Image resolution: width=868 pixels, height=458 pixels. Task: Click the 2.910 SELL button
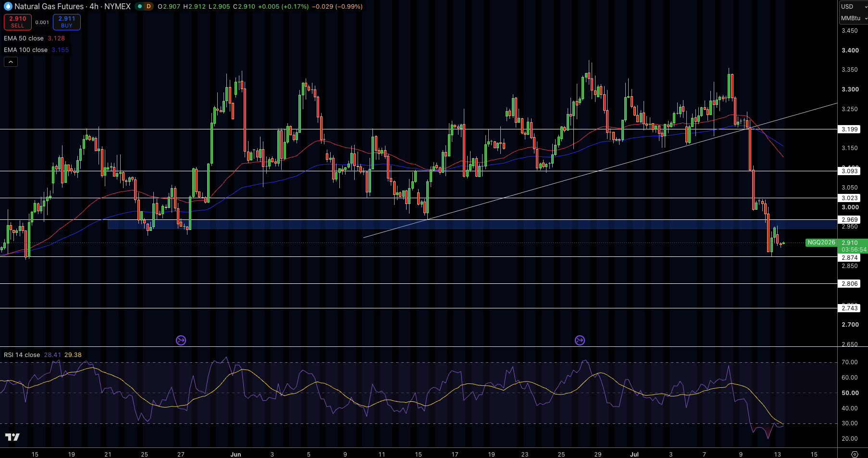tap(18, 22)
